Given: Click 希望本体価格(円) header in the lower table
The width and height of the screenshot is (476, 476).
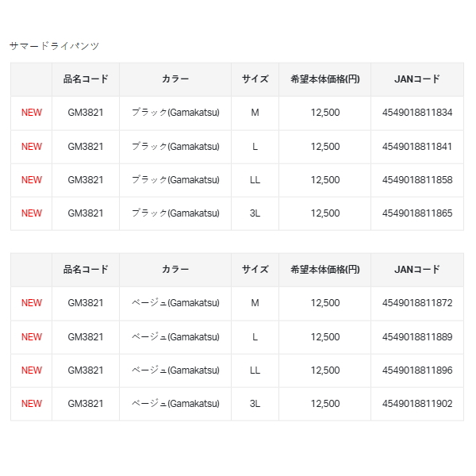Looking at the screenshot, I should pyautogui.click(x=325, y=270).
